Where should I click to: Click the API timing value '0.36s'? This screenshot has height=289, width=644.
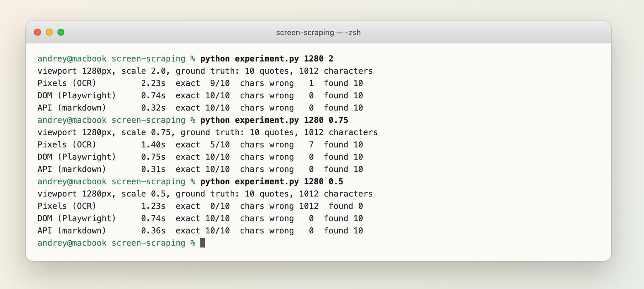[x=153, y=231]
